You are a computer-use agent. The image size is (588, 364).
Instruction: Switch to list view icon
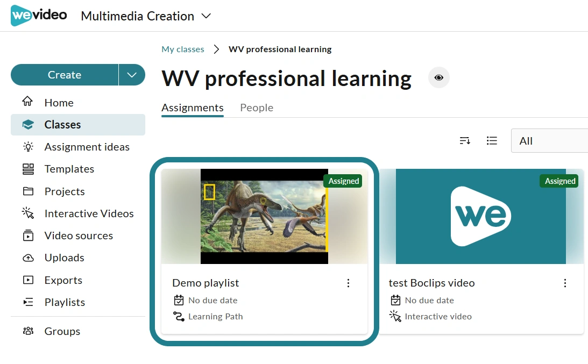(x=492, y=140)
